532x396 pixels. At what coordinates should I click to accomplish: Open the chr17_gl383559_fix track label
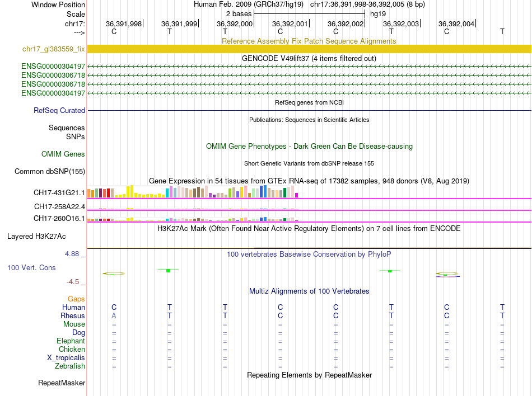54,49
